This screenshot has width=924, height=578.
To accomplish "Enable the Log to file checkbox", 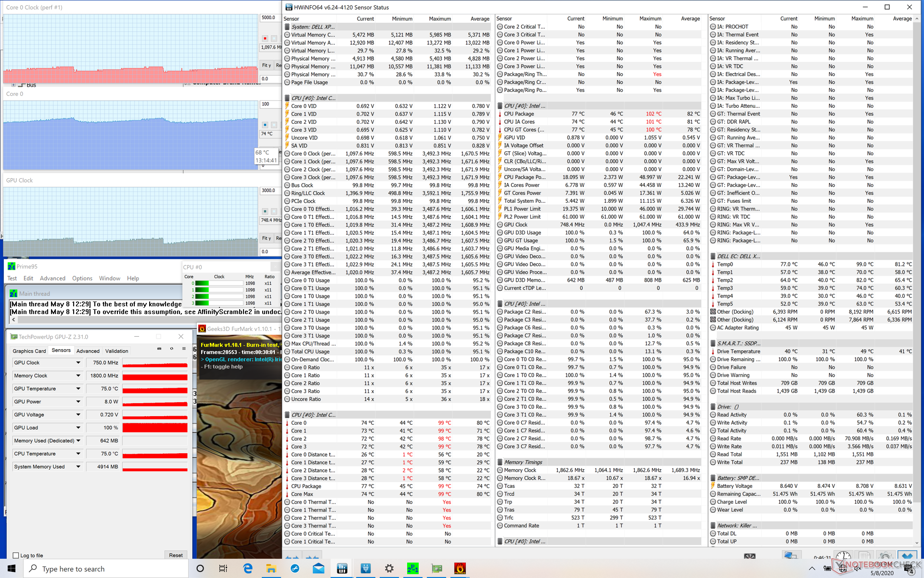I will pos(16,555).
